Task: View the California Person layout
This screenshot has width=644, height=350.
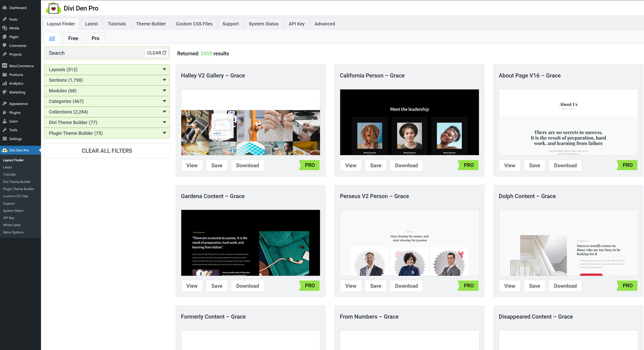Action: (x=351, y=165)
